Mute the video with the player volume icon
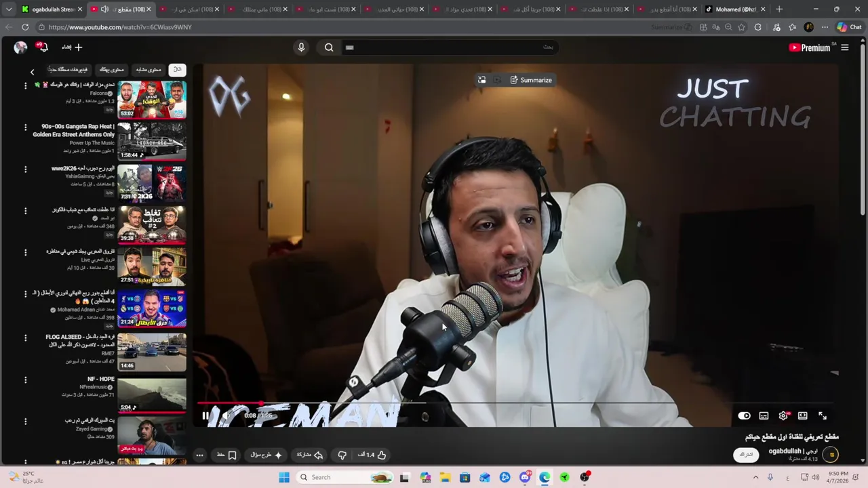Image resolution: width=868 pixels, height=488 pixels. point(226,415)
